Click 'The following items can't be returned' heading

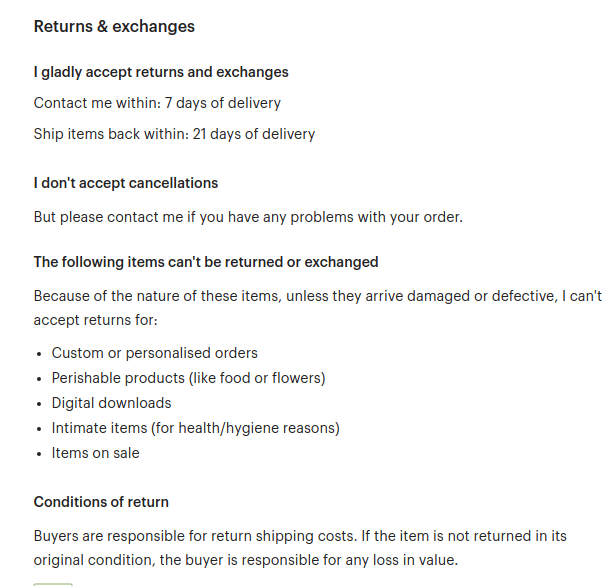[206, 262]
